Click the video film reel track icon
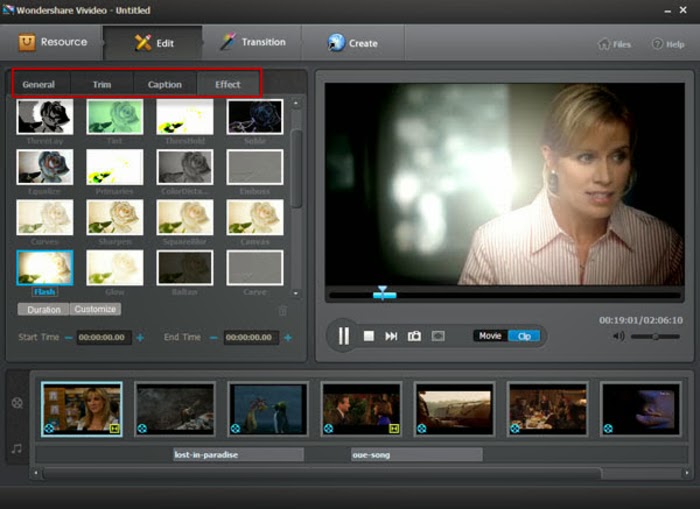The width and height of the screenshot is (700, 509). click(17, 403)
